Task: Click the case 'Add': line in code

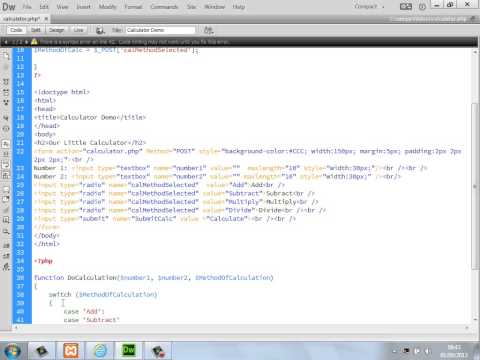Action: tap(84, 312)
